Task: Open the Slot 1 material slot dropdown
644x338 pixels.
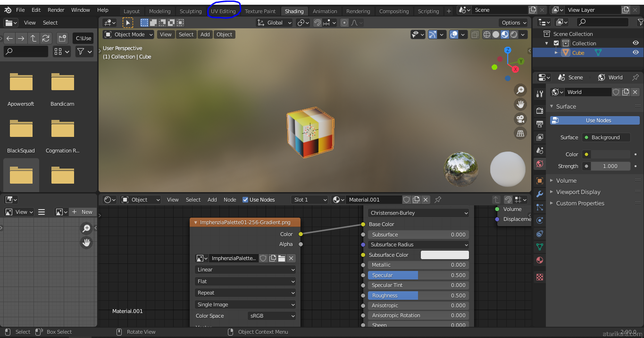Action: tap(309, 200)
